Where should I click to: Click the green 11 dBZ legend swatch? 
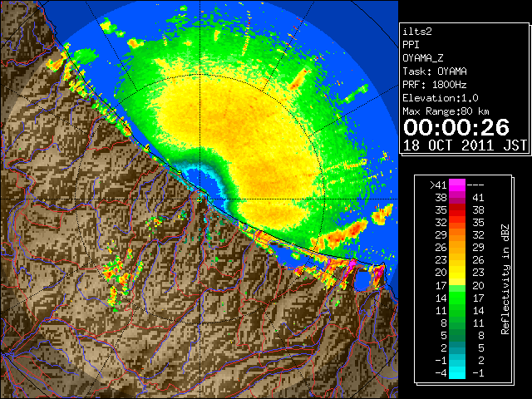point(457,310)
